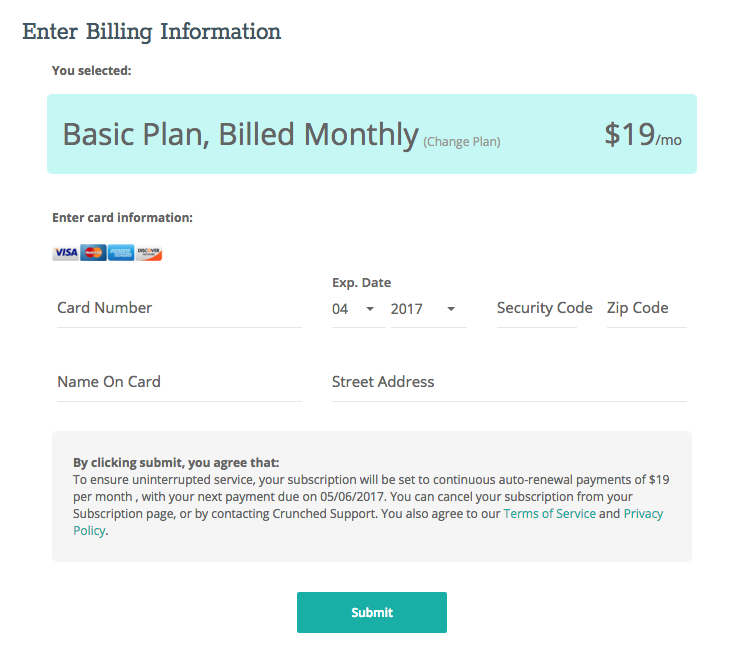Click the arrow beside year 2017

point(451,309)
